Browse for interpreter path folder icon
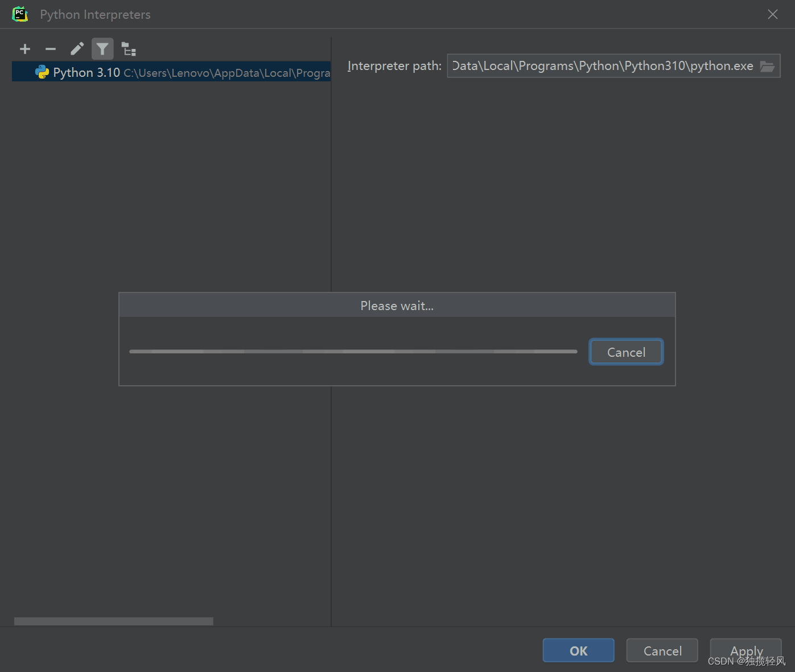Screen dimensions: 795x672 click(767, 67)
